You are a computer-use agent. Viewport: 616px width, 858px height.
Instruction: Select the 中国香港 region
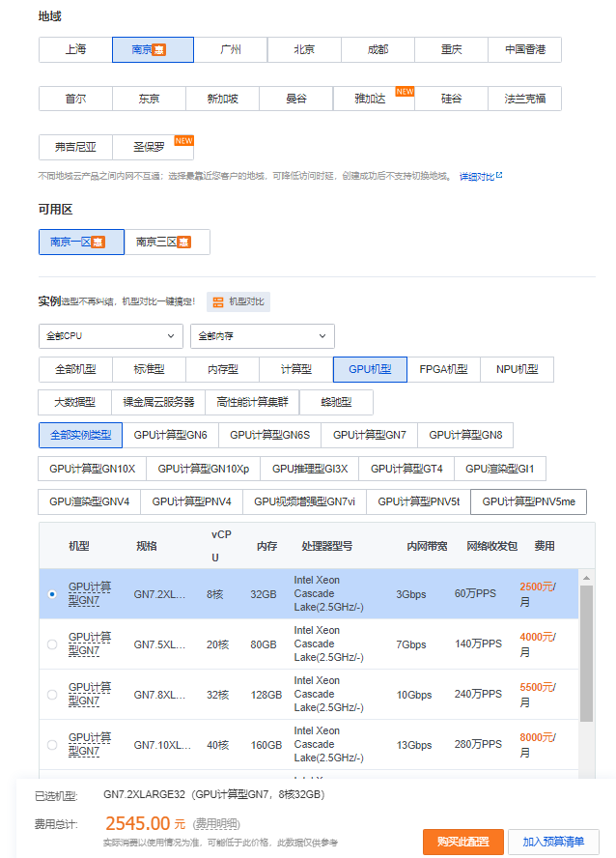coord(524,50)
